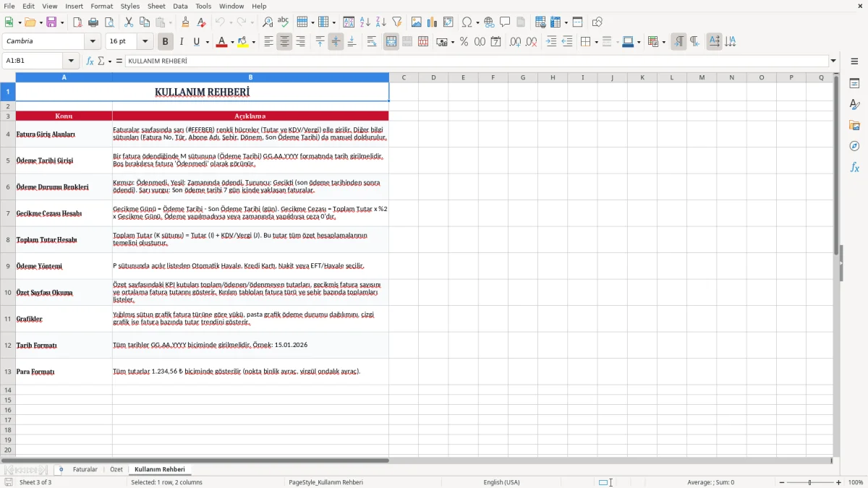Increase indent icon
This screenshot has height=488, width=868.
tap(551, 42)
